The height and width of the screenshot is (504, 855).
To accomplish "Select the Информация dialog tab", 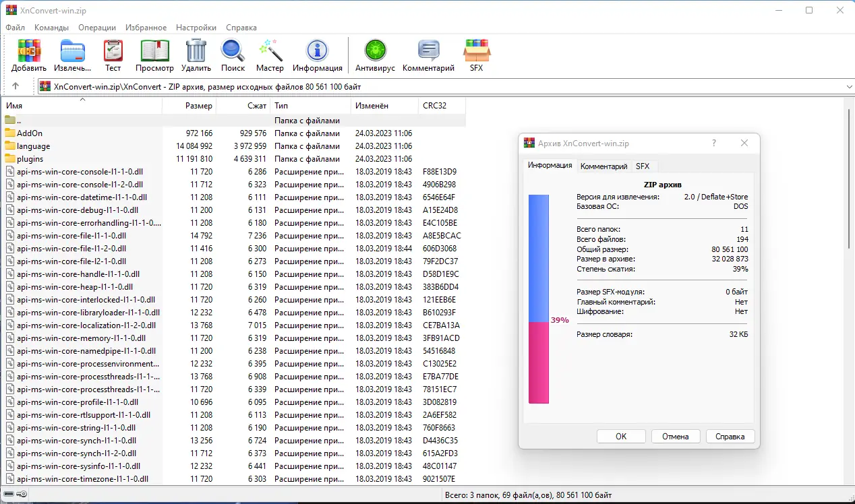I will coord(550,165).
